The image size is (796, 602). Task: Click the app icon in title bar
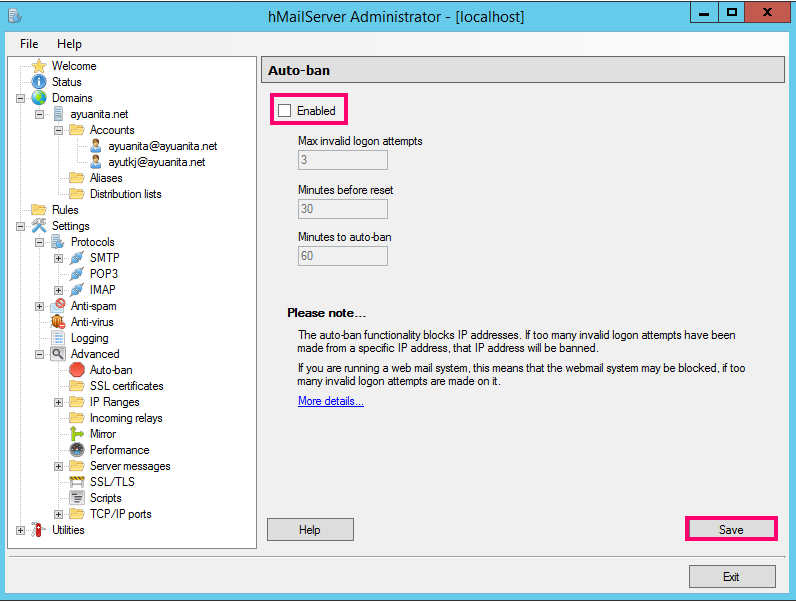15,16
